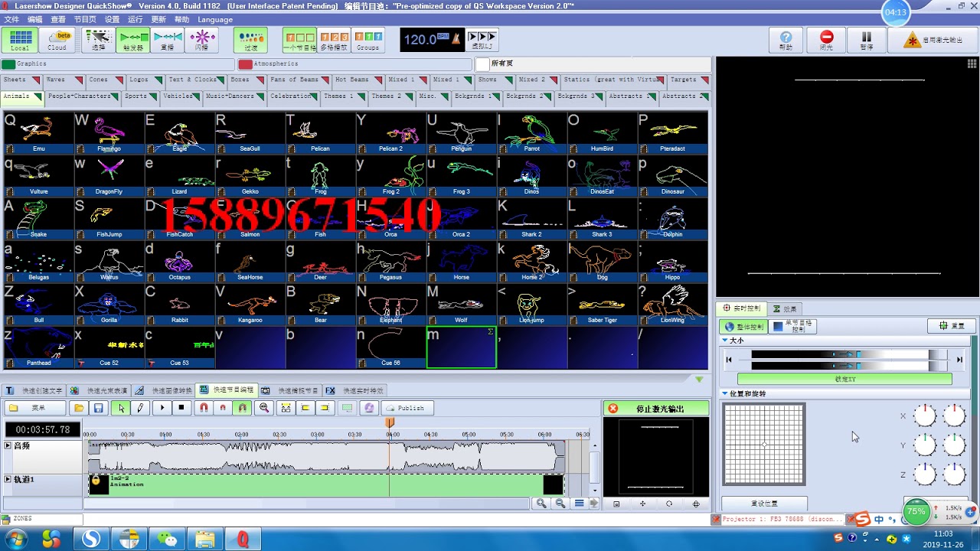
Task: Enable the 多格播放 multi cue mode
Action: [x=334, y=40]
